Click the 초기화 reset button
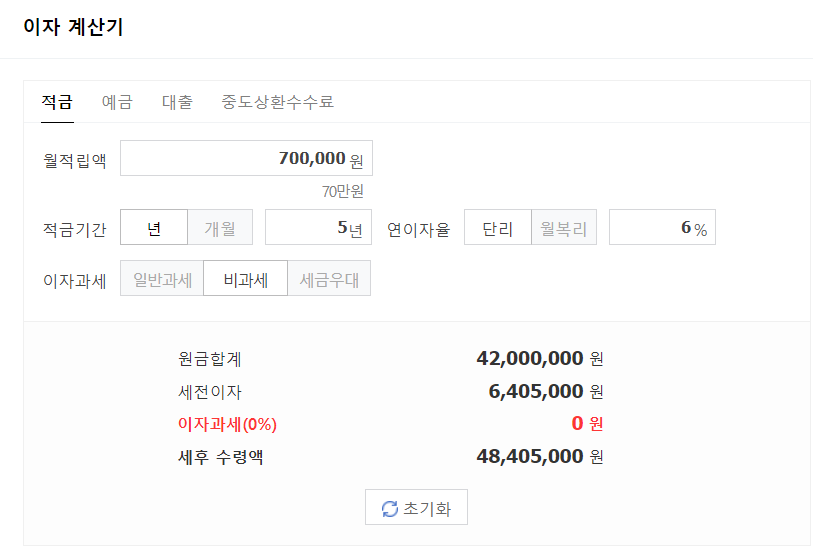The image size is (813, 550). pyautogui.click(x=416, y=507)
